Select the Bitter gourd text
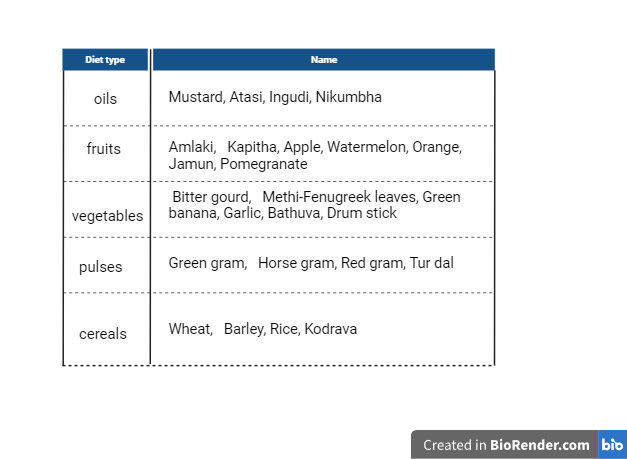The width and height of the screenshot is (627, 459). (210, 197)
